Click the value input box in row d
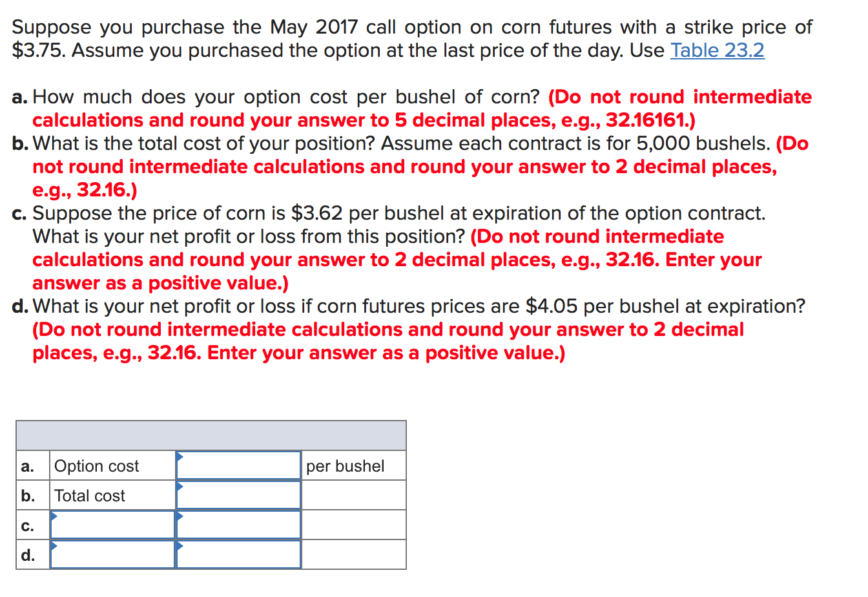The width and height of the screenshot is (868, 597). (x=239, y=554)
